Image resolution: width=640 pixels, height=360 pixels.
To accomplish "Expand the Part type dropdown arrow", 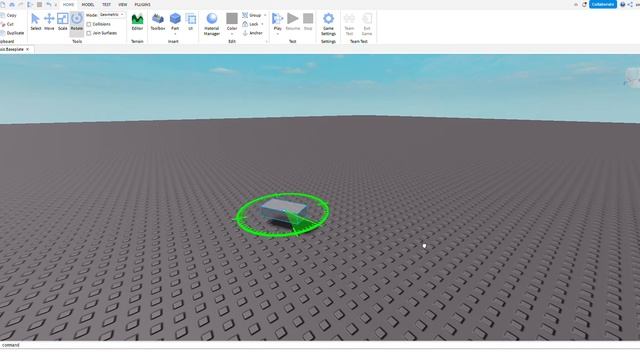I will coord(175,34).
